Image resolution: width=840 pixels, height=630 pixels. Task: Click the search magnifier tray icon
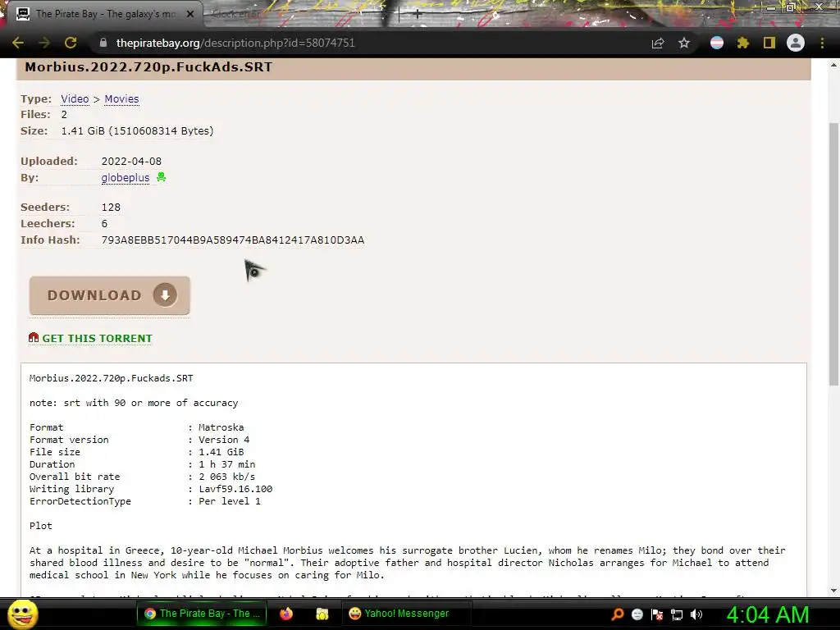click(x=617, y=614)
